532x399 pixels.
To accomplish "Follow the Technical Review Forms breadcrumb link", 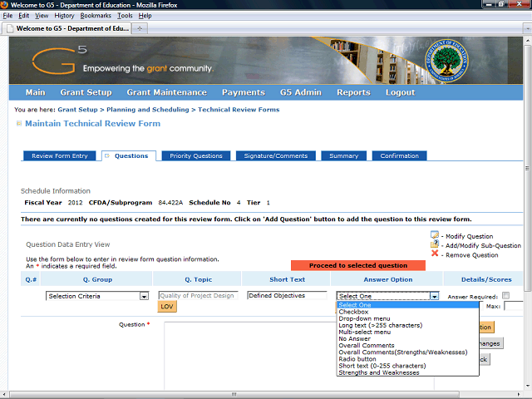I will [239, 110].
